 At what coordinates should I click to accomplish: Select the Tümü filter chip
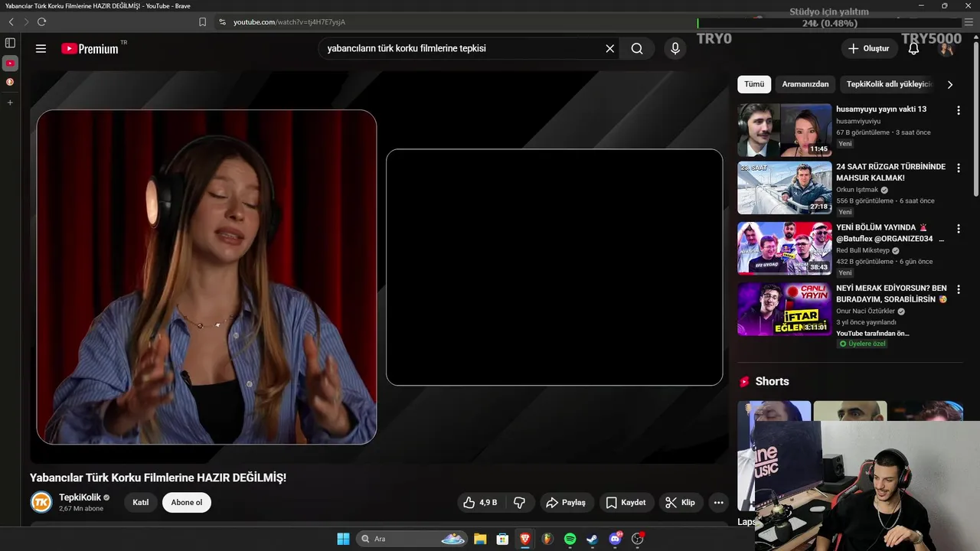pos(754,84)
